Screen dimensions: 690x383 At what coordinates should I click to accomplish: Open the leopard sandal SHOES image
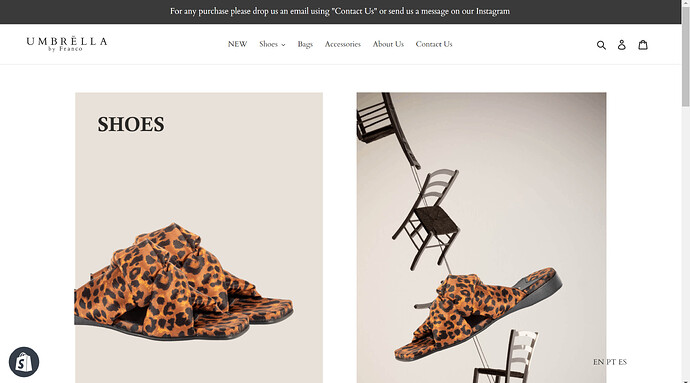pos(199,238)
